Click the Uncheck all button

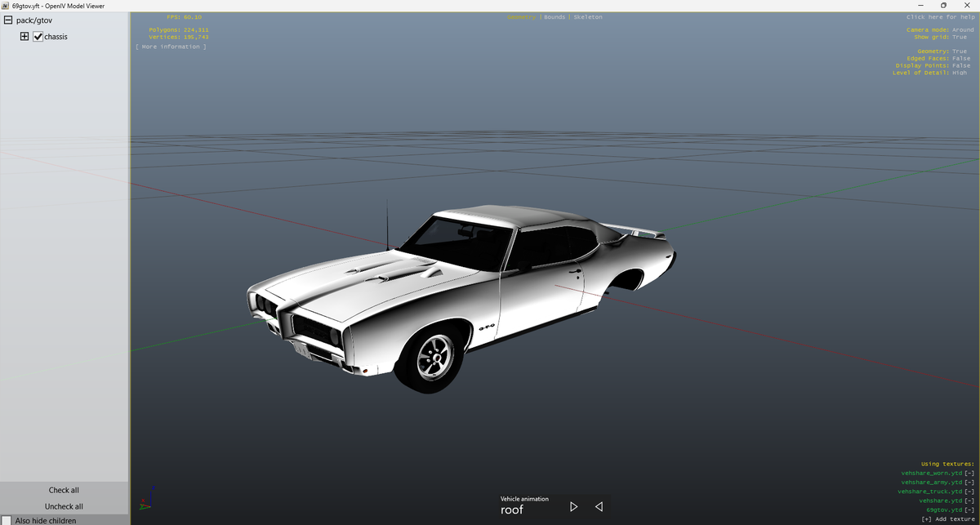[x=64, y=506]
